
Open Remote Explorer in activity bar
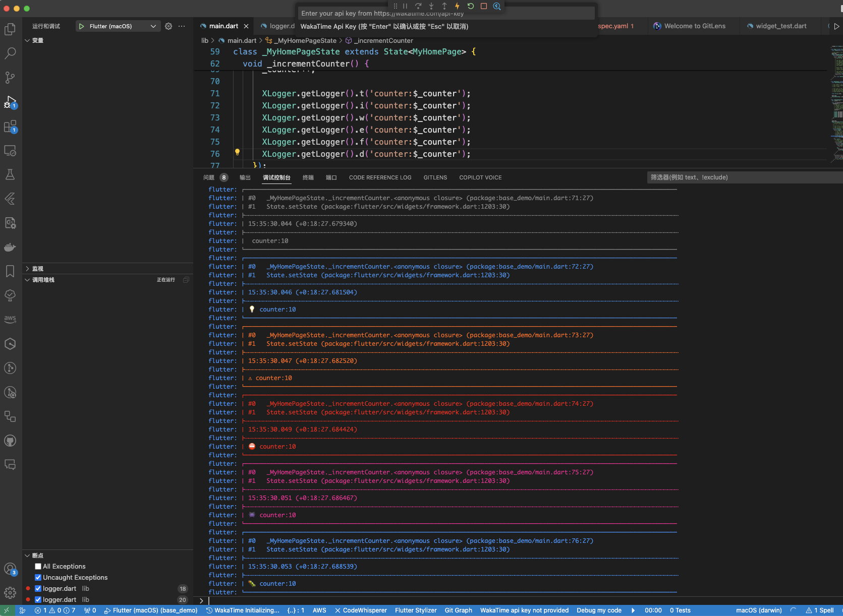[10, 150]
